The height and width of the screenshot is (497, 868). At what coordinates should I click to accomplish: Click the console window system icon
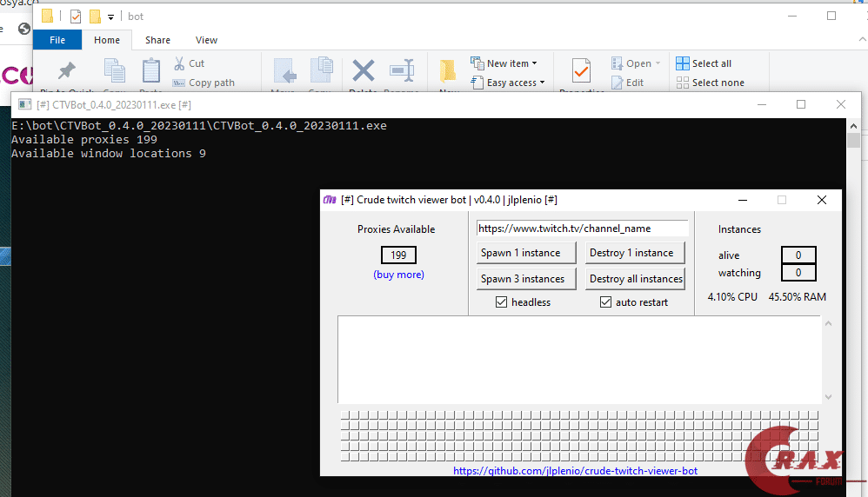pos(24,104)
